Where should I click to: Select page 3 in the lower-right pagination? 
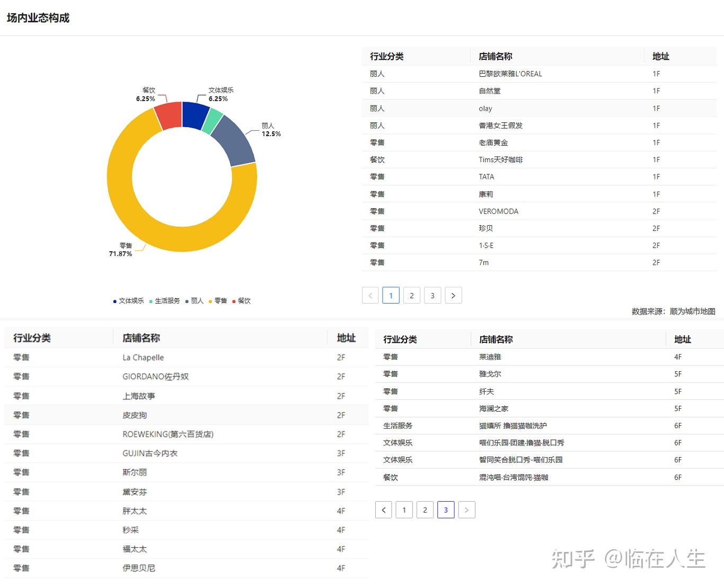(446, 510)
